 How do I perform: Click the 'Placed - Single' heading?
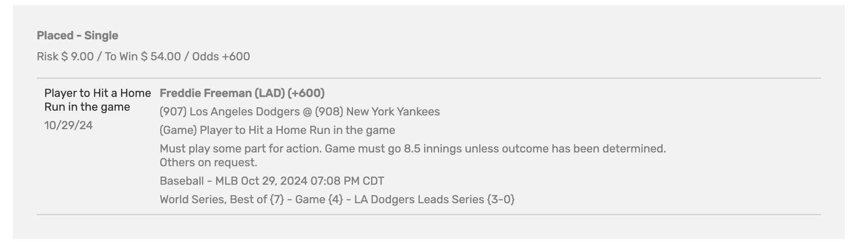click(77, 35)
